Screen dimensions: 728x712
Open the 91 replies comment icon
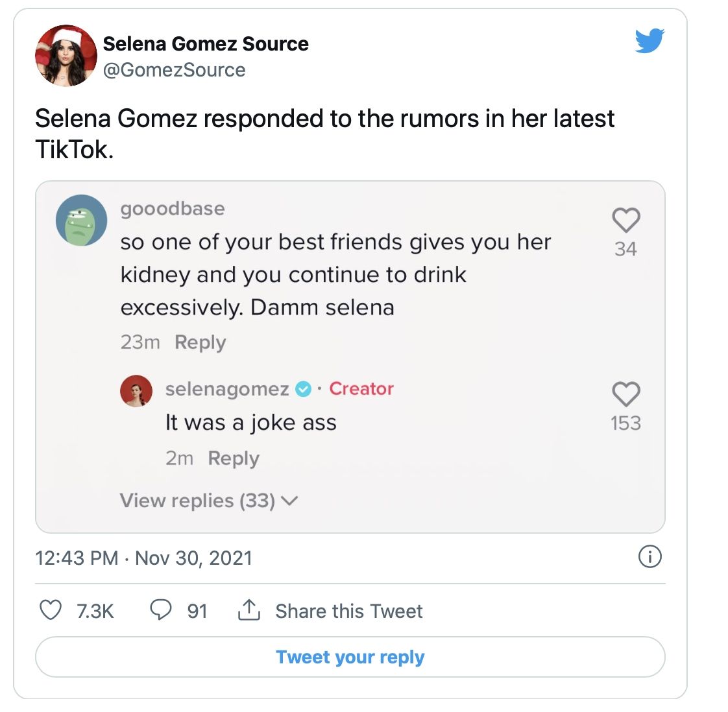160,610
